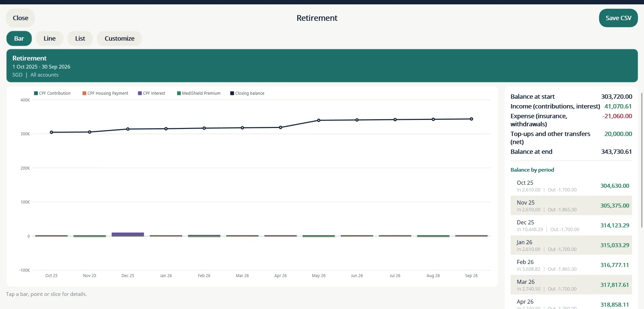Switch to Bar chart view
The height and width of the screenshot is (309, 644).
click(x=19, y=39)
